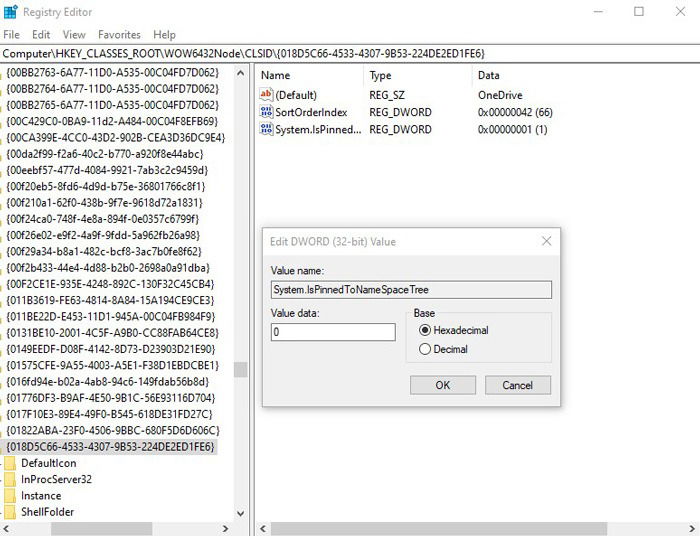
Task: Click the registry path address bar
Action: 350,54
